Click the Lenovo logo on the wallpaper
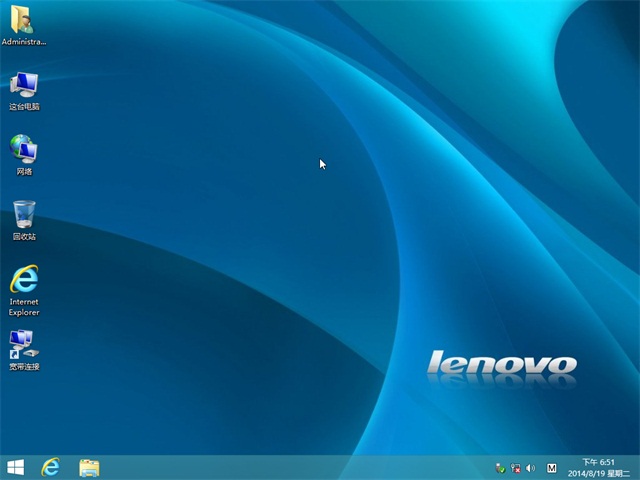This screenshot has height=480, width=640. [501, 364]
